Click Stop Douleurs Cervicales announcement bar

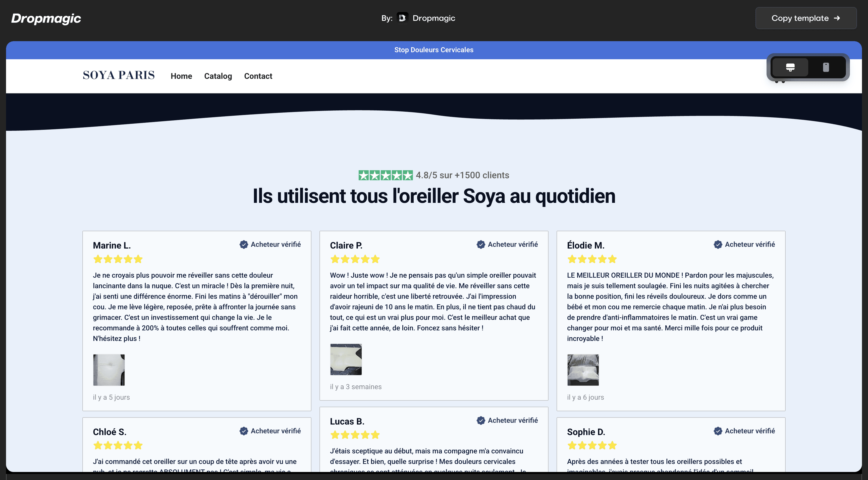click(x=434, y=50)
